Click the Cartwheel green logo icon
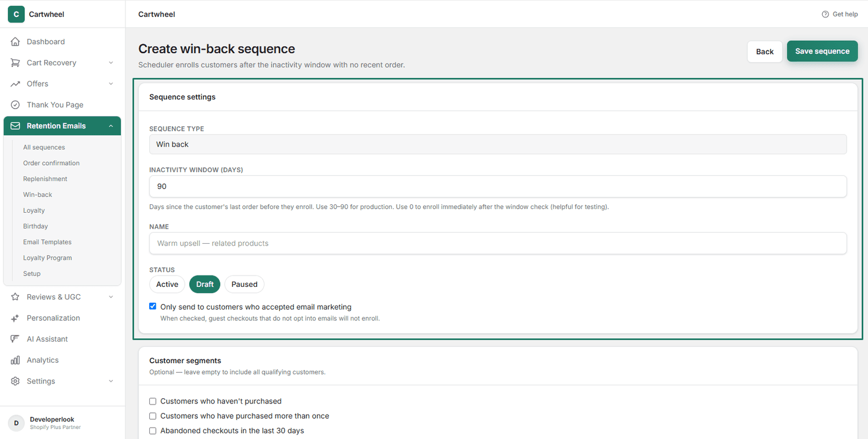This screenshot has width=868, height=439. point(16,14)
